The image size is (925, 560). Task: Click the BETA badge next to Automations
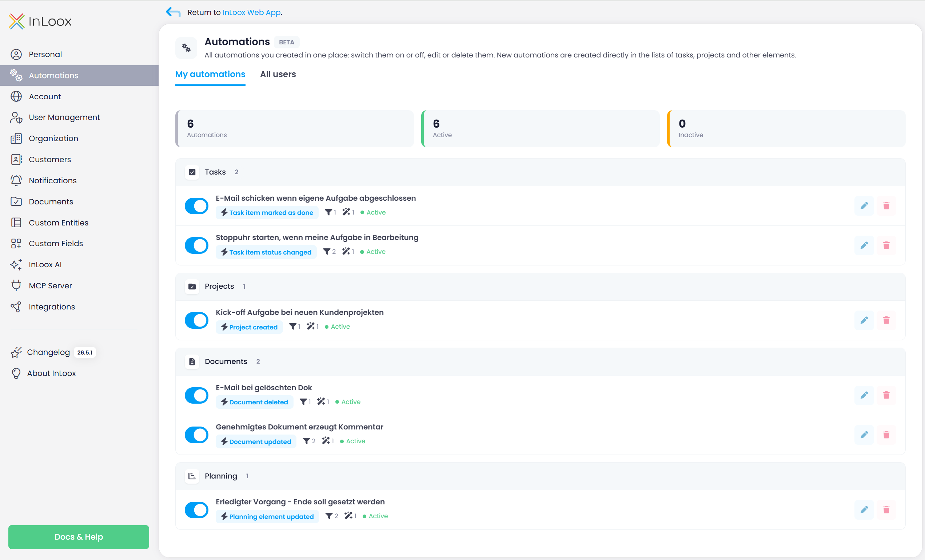click(x=286, y=42)
